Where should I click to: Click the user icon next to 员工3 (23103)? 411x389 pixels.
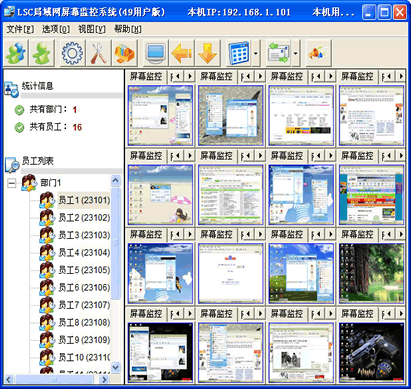tap(47, 235)
